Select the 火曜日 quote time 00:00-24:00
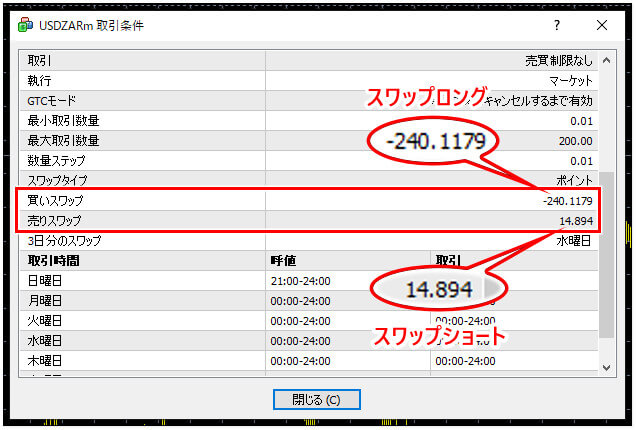Image resolution: width=636 pixels, height=430 pixels. click(x=301, y=321)
